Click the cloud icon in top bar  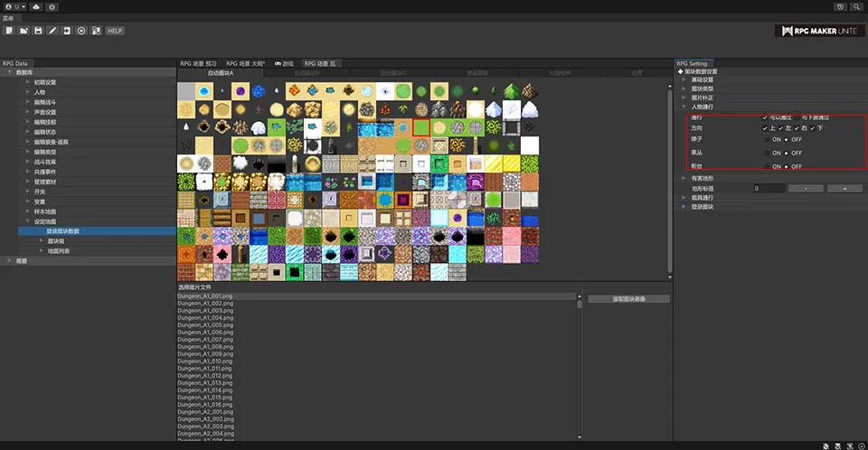pyautogui.click(x=35, y=6)
